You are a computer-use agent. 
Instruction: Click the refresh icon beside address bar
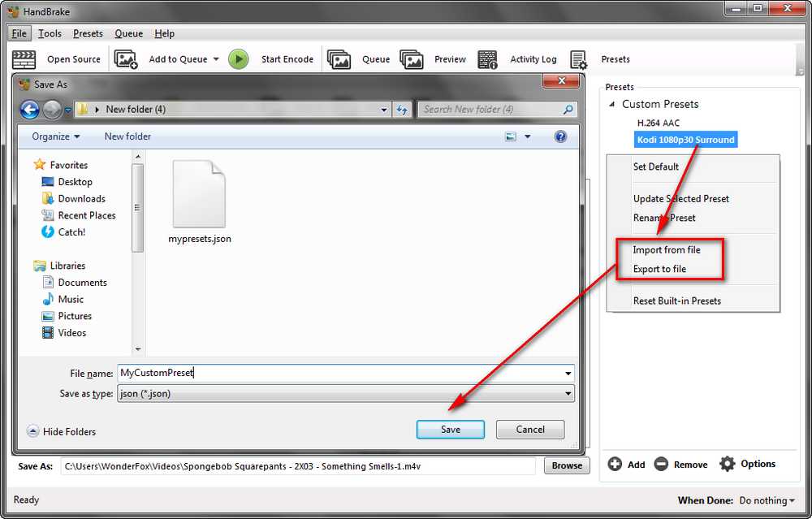(402, 110)
